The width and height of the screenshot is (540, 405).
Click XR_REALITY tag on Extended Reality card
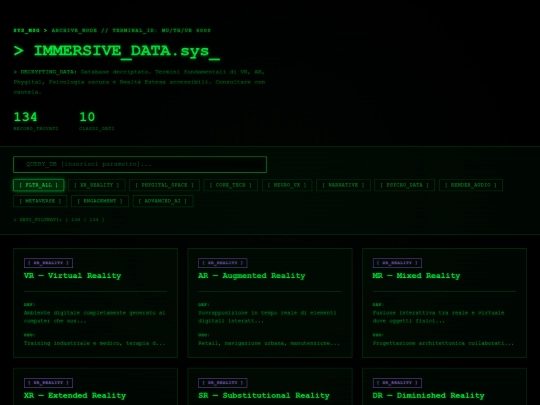tap(48, 383)
